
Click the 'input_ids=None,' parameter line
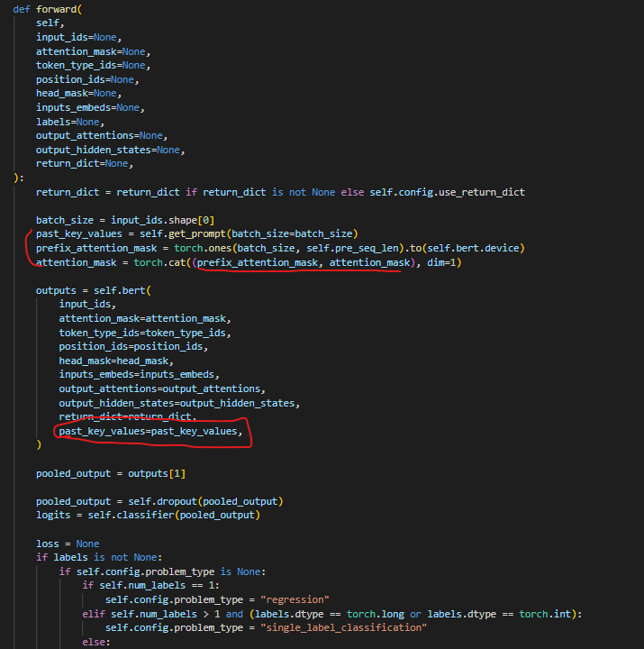pos(78,37)
